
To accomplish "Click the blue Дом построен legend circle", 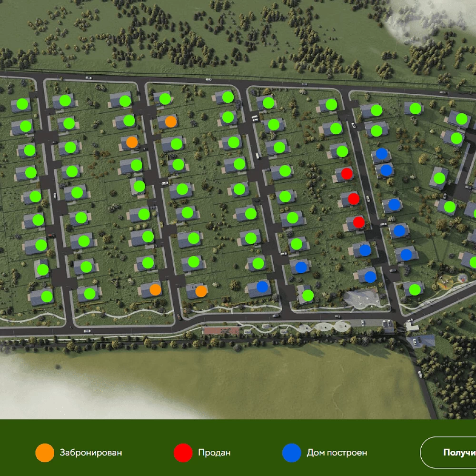I will point(292,453).
